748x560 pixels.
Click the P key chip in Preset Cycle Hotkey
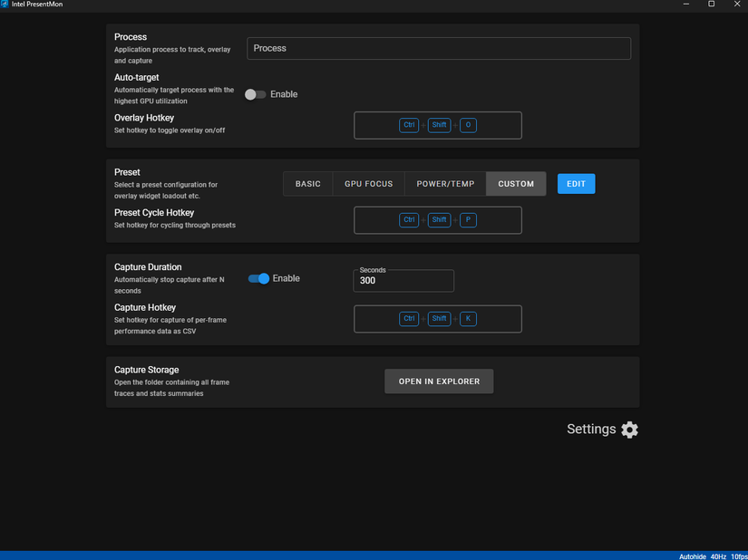pos(468,220)
